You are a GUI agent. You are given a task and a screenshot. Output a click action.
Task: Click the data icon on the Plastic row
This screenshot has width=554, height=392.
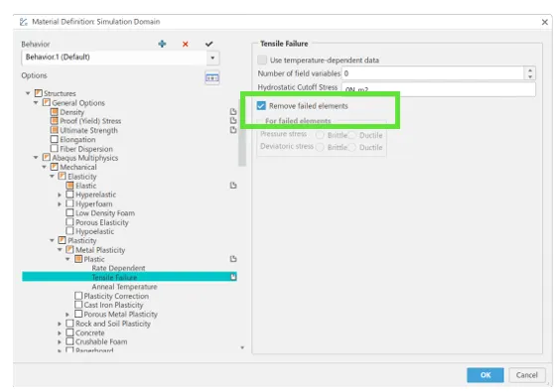[233, 259]
